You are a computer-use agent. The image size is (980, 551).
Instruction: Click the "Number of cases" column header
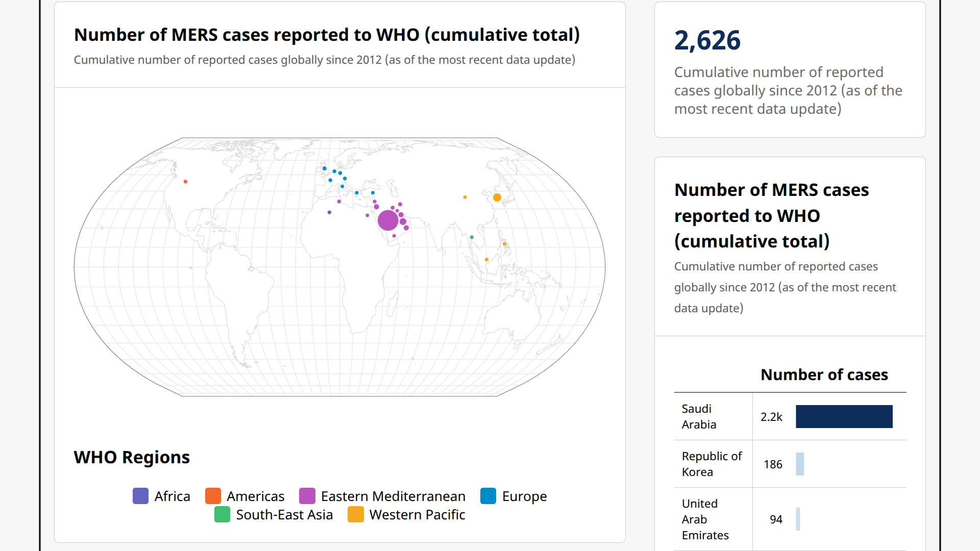[824, 375]
